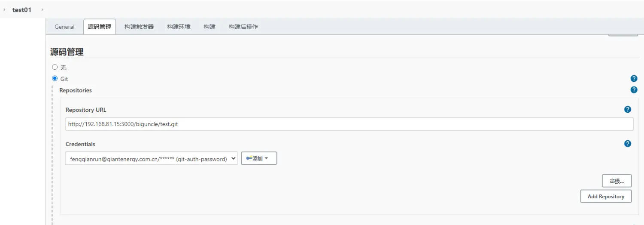The height and width of the screenshot is (225, 644).
Task: Expand the breadcrumb menu after test01
Action: pyautogui.click(x=42, y=9)
